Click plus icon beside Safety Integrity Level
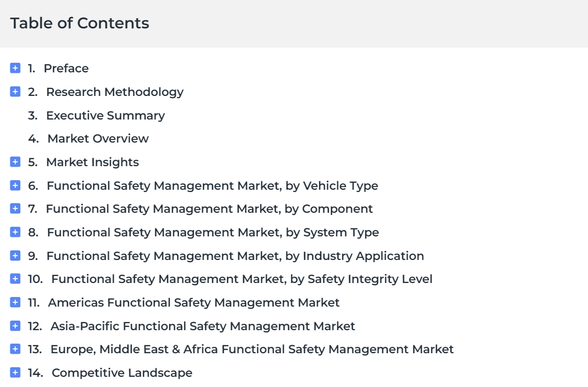 point(15,279)
